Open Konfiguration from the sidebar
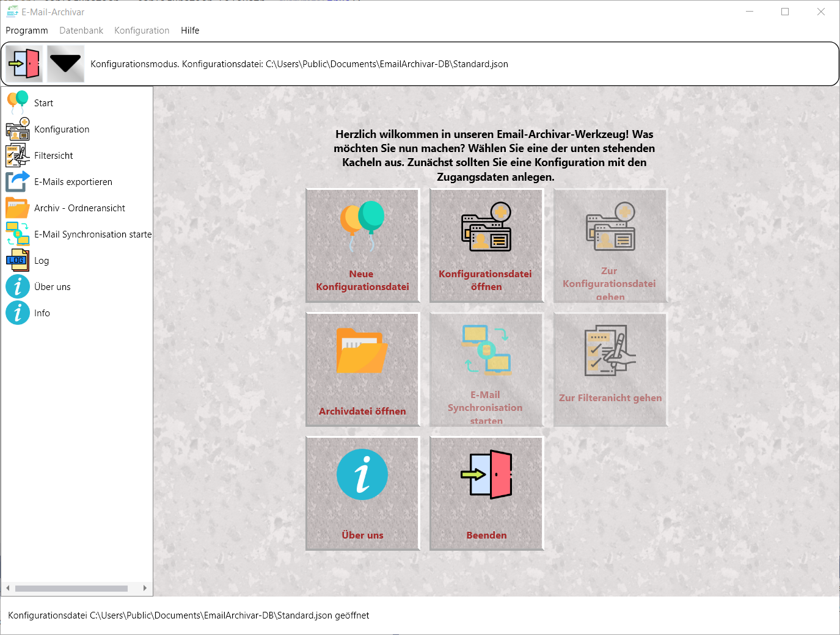The image size is (840, 635). (62, 129)
